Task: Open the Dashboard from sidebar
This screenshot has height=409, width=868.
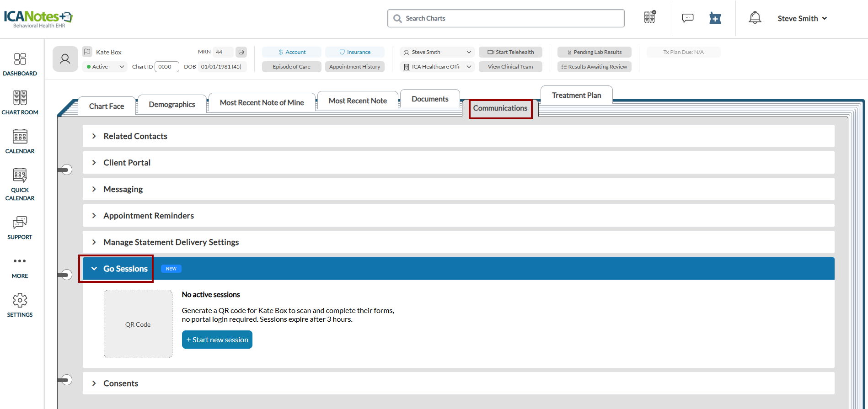Action: (20, 64)
